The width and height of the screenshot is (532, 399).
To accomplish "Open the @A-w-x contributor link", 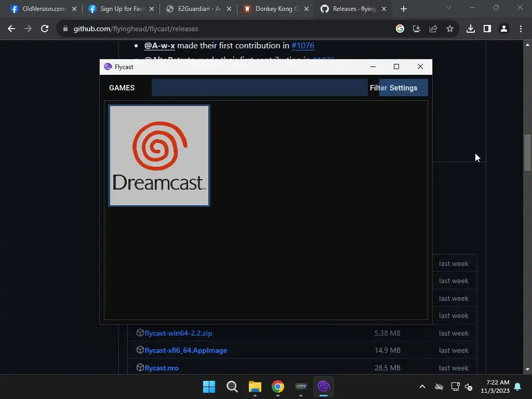I will 159,46.
